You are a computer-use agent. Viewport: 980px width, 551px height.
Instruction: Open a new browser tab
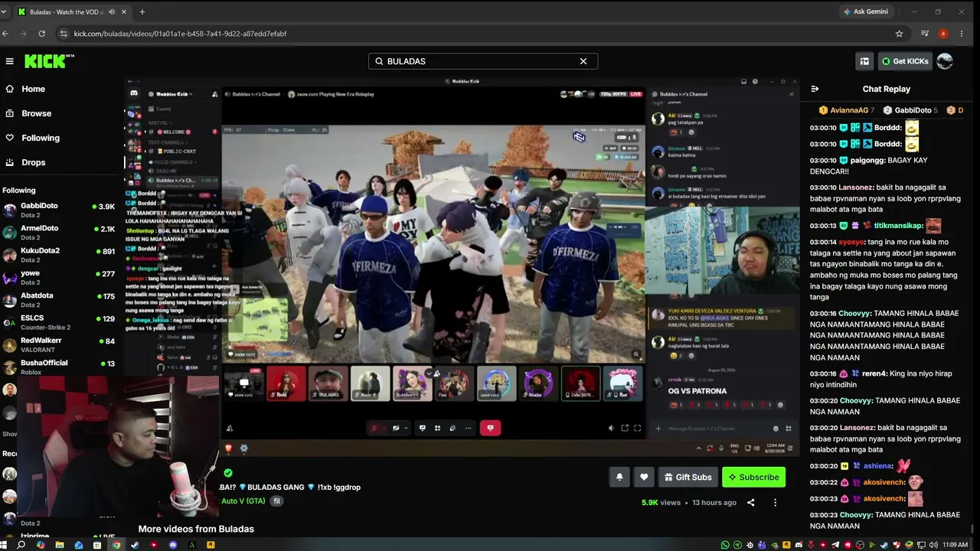pyautogui.click(x=142, y=11)
